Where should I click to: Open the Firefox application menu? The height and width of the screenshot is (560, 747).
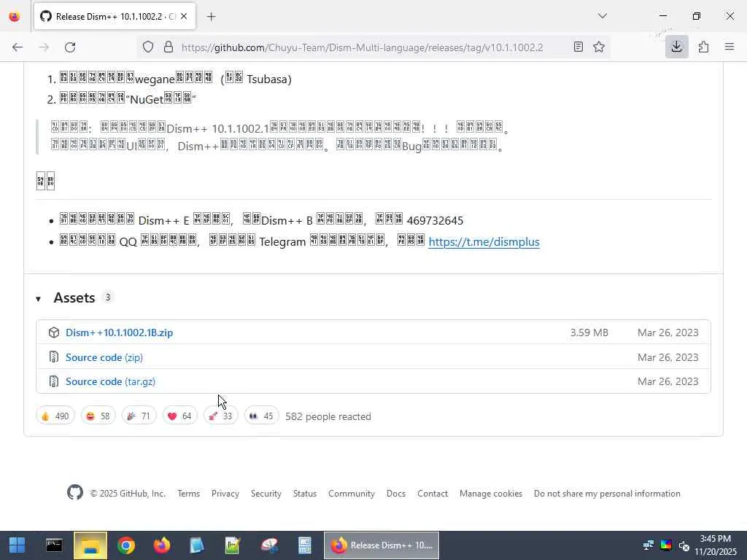click(729, 47)
